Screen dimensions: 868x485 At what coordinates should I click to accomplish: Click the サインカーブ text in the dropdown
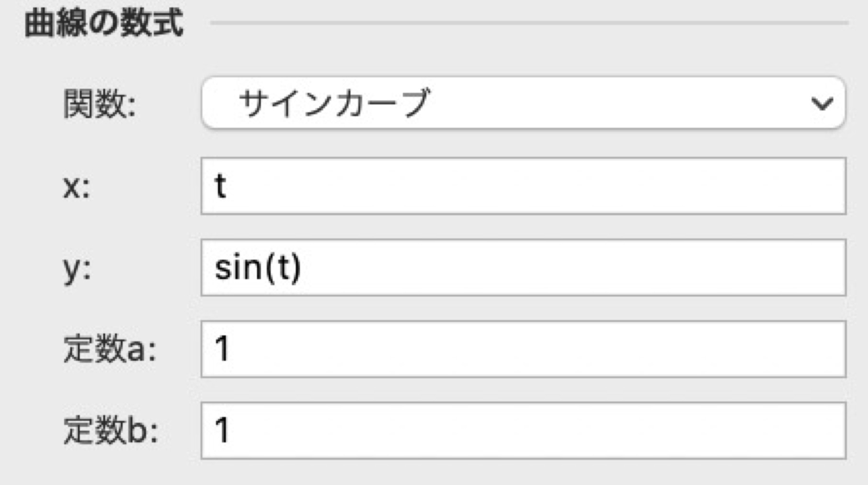click(x=333, y=103)
